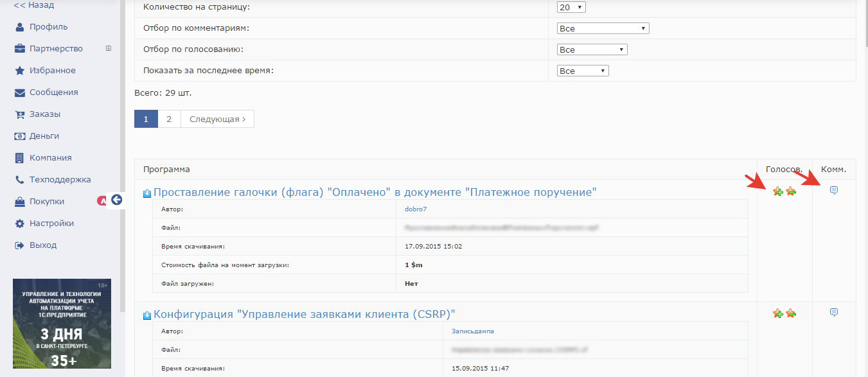Collapse sidebar with the blue arrow button

(116, 200)
